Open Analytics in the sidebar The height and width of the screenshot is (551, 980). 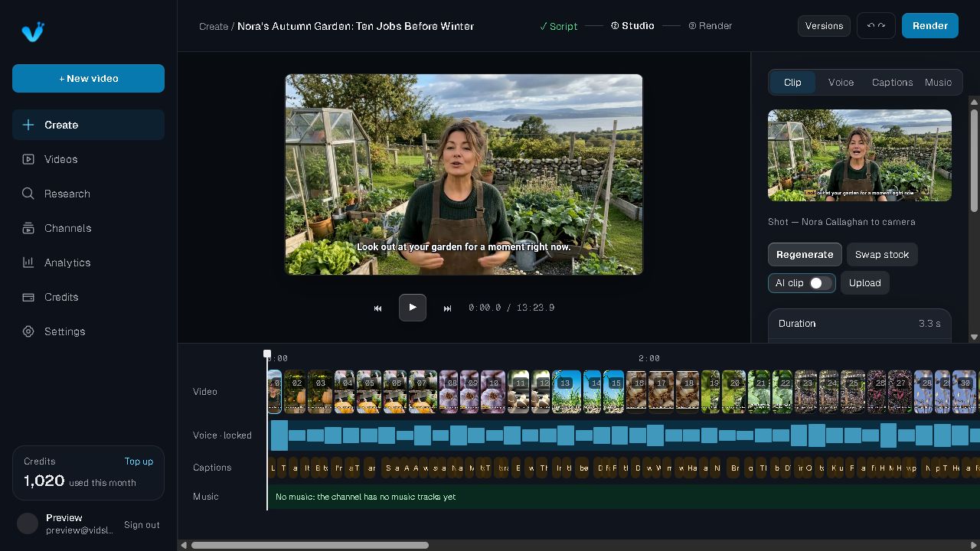click(x=88, y=262)
